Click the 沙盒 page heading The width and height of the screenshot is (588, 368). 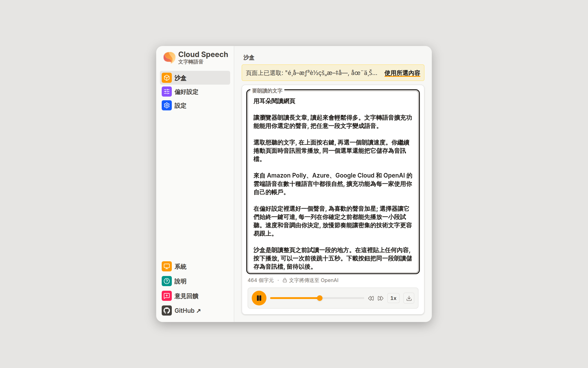click(249, 57)
